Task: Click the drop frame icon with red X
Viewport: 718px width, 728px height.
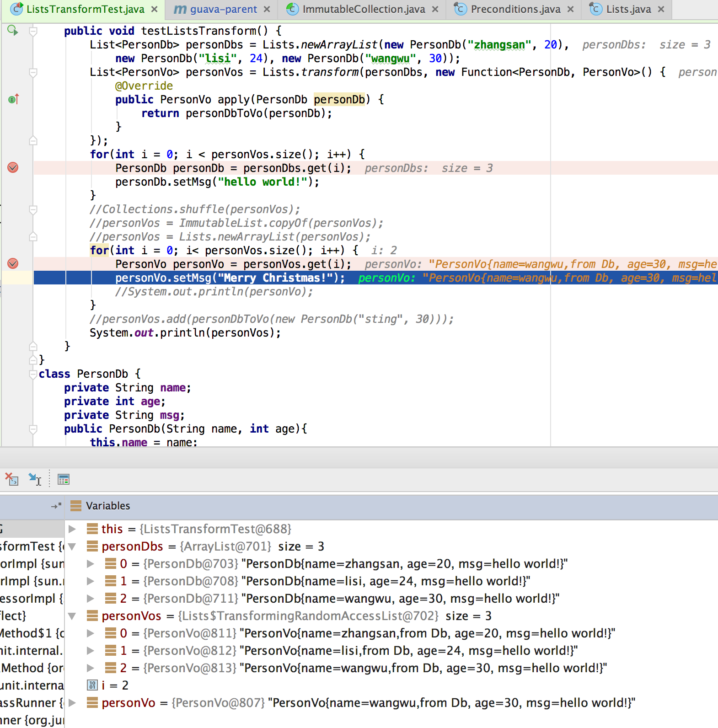Action: pyautogui.click(x=11, y=479)
